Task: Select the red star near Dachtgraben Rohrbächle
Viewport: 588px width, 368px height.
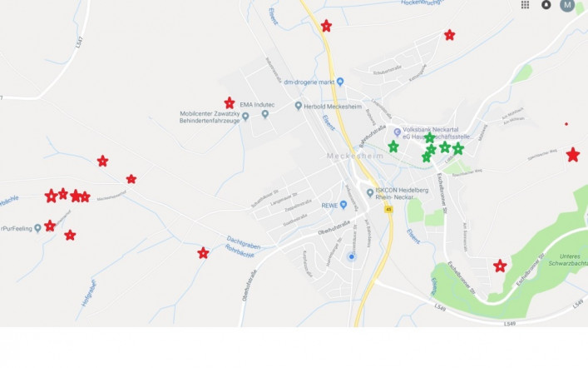Action: click(x=203, y=253)
